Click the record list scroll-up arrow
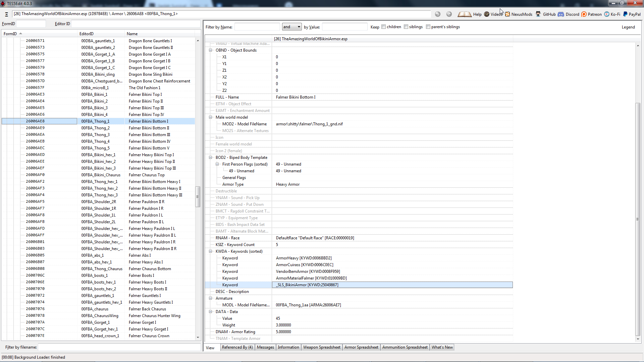 click(x=198, y=41)
